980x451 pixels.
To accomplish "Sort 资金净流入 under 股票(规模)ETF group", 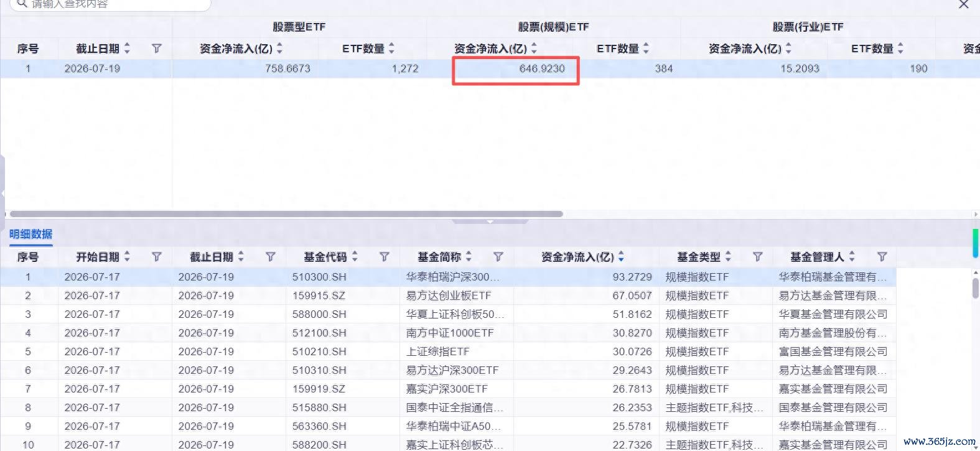I will [534, 49].
